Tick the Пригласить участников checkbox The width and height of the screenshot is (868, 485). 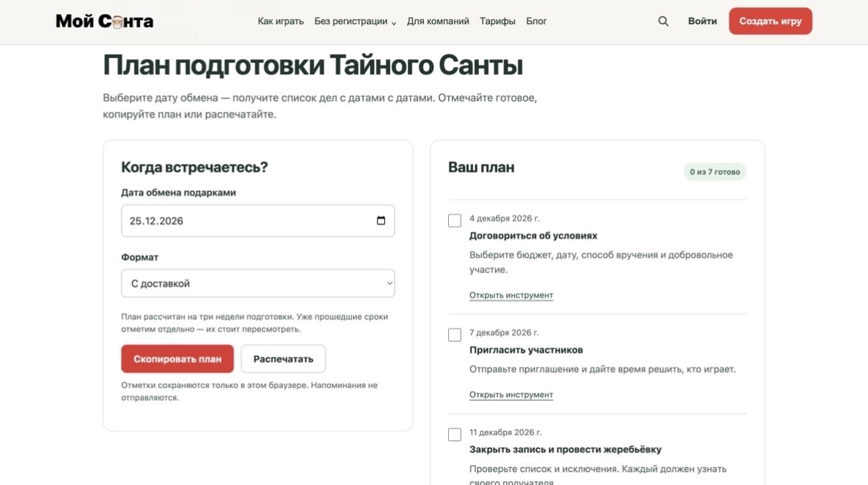pyautogui.click(x=455, y=335)
